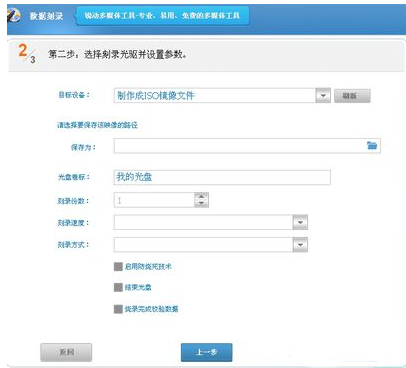Increase 刻录份数 with the up arrow
This screenshot has width=406, height=368.
[x=201, y=196]
